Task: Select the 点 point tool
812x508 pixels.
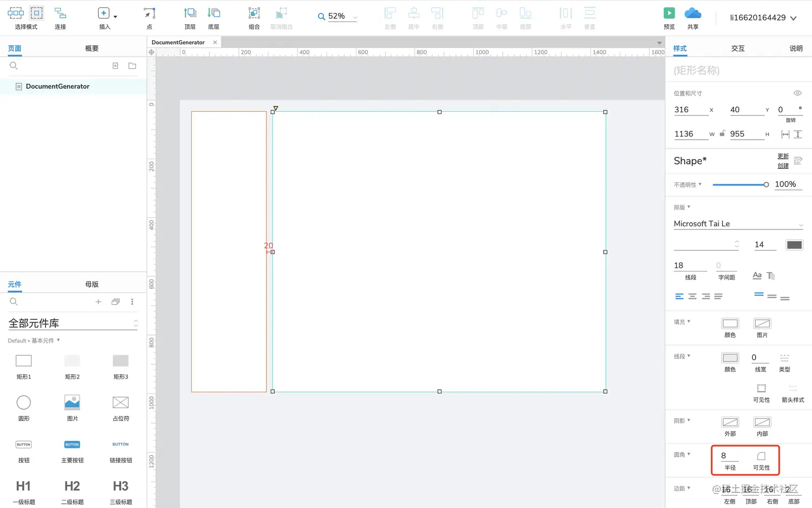Action: pyautogui.click(x=149, y=17)
